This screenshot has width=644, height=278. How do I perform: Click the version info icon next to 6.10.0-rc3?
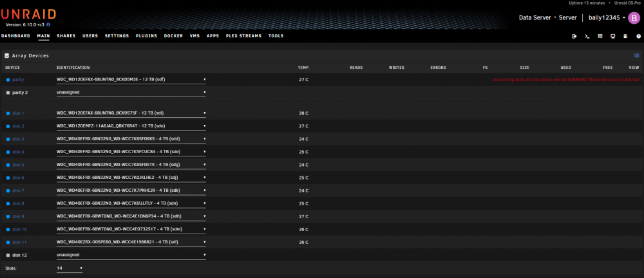click(48, 25)
